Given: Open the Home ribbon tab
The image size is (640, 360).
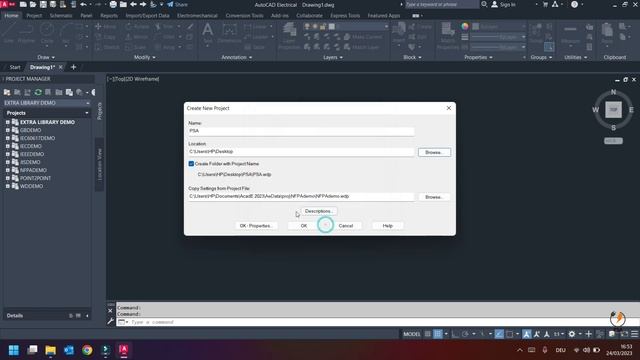Looking at the screenshot, I should click(x=11, y=16).
